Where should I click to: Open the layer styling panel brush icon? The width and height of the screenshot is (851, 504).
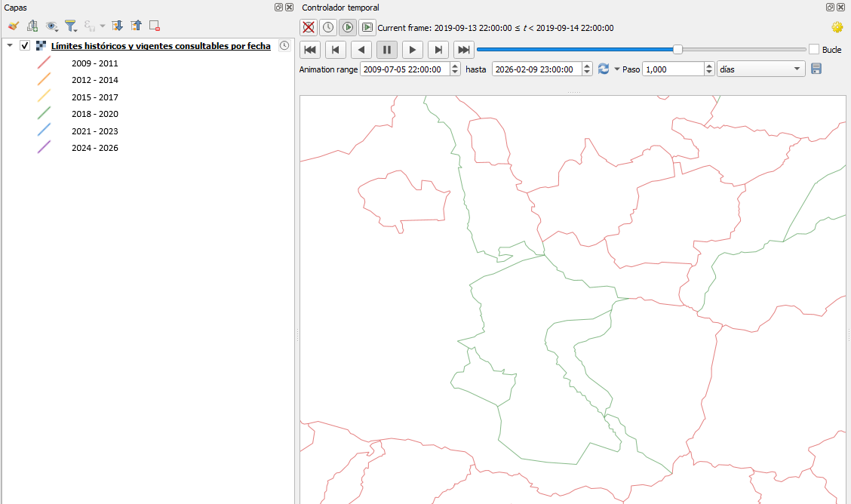(13, 26)
